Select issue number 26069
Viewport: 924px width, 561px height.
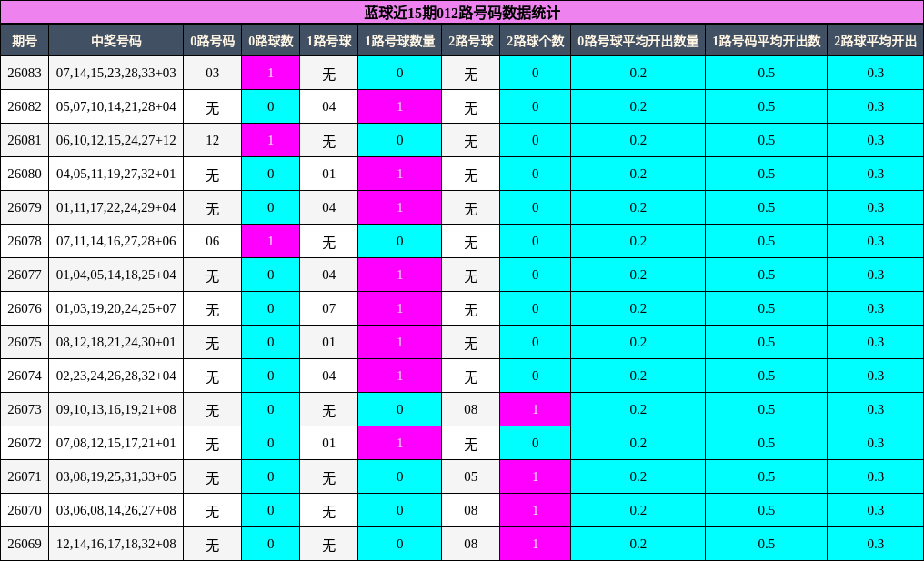click(25, 544)
